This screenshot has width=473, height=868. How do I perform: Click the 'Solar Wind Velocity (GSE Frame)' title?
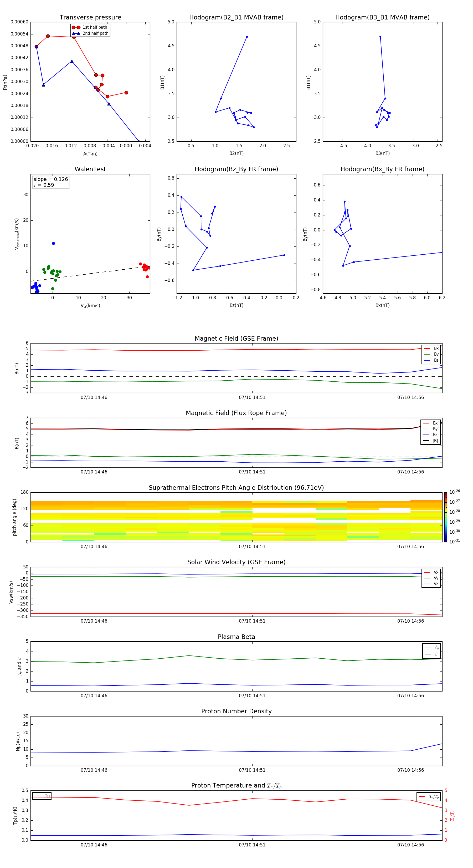tap(236, 562)
